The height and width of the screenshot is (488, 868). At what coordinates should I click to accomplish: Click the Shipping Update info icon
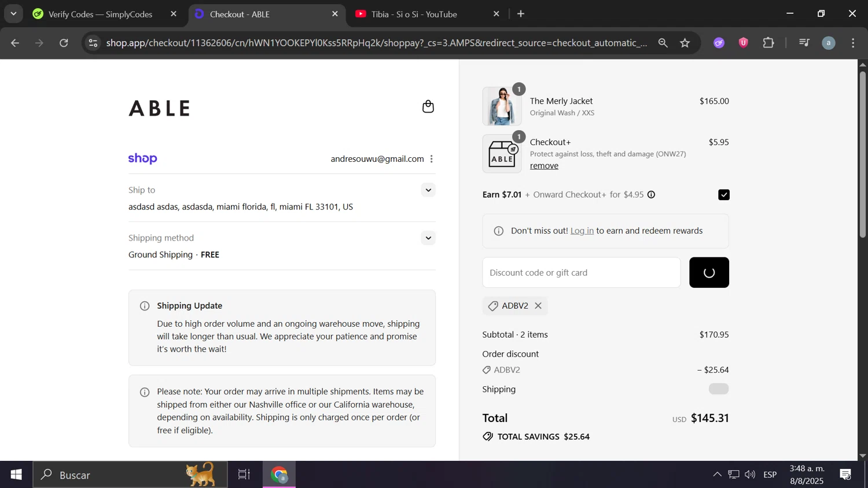(x=145, y=306)
